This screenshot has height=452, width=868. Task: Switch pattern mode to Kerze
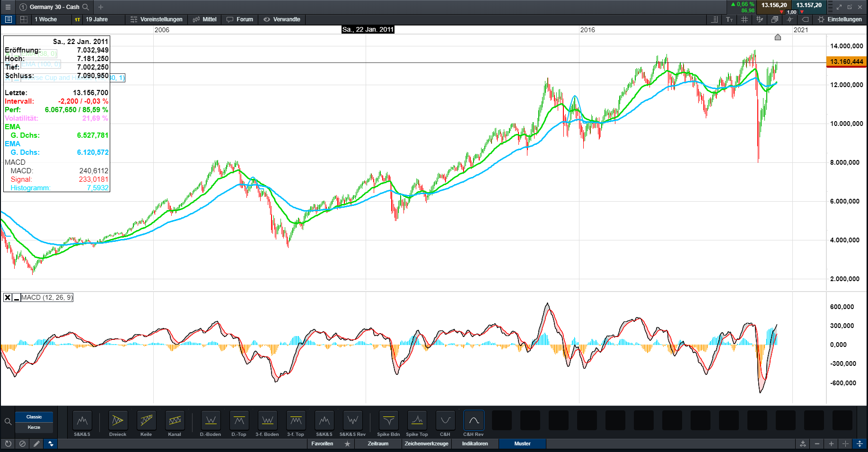pyautogui.click(x=34, y=427)
